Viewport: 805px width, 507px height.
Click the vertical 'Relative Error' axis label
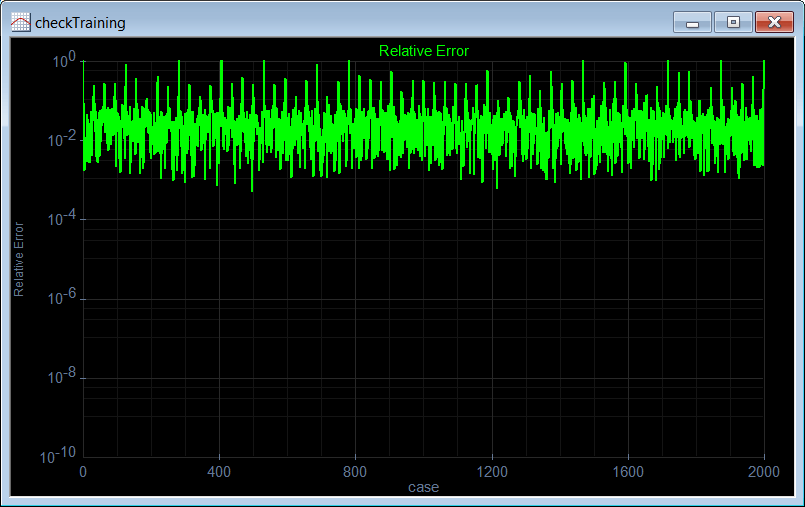tap(18, 259)
